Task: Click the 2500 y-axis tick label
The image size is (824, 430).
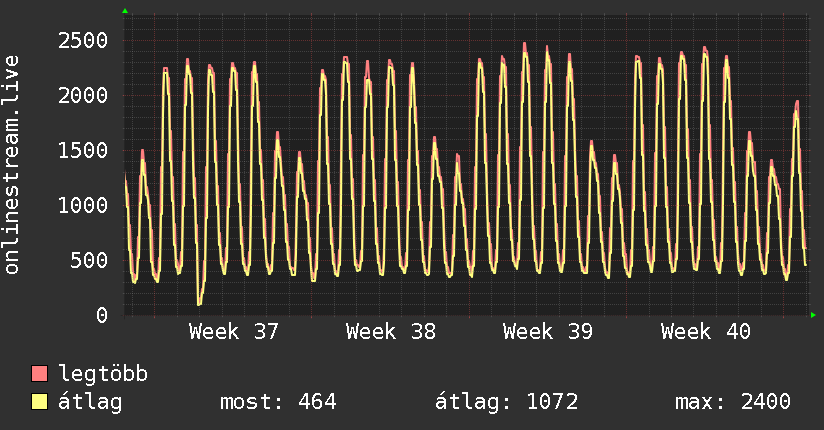Action: pyautogui.click(x=83, y=40)
